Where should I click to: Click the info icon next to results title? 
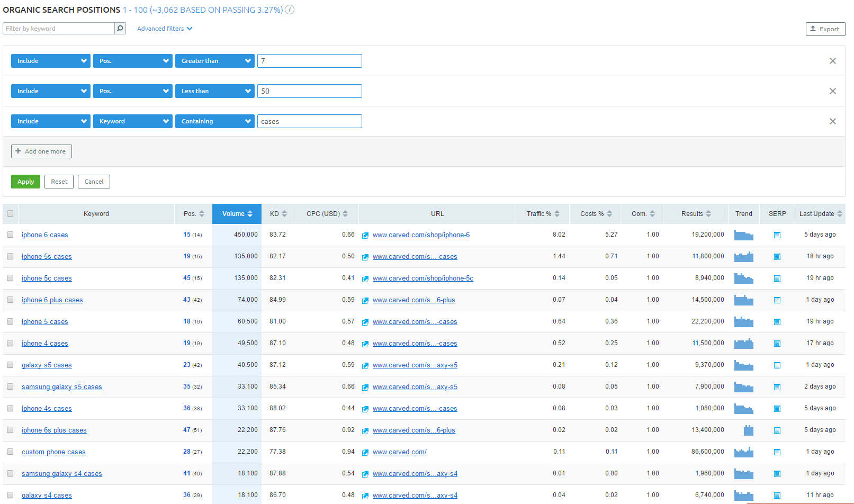[290, 10]
